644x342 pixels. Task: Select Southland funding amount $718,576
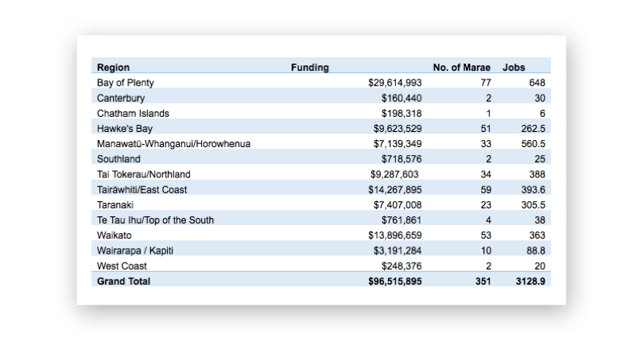point(401,159)
